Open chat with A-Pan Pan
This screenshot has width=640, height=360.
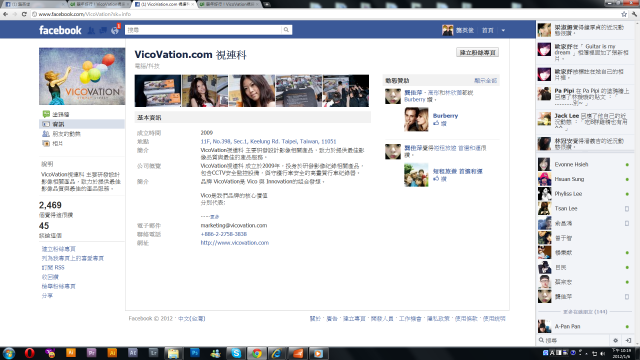click(x=584, y=327)
